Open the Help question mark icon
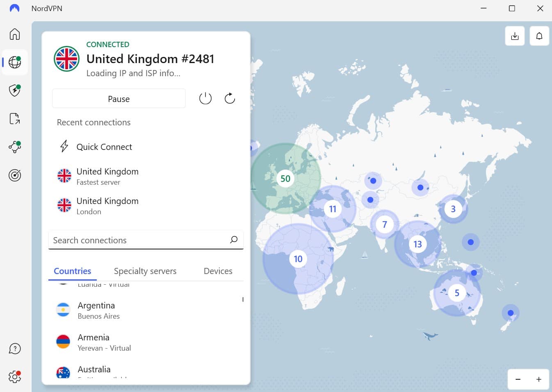This screenshot has width=552, height=392. 15,349
